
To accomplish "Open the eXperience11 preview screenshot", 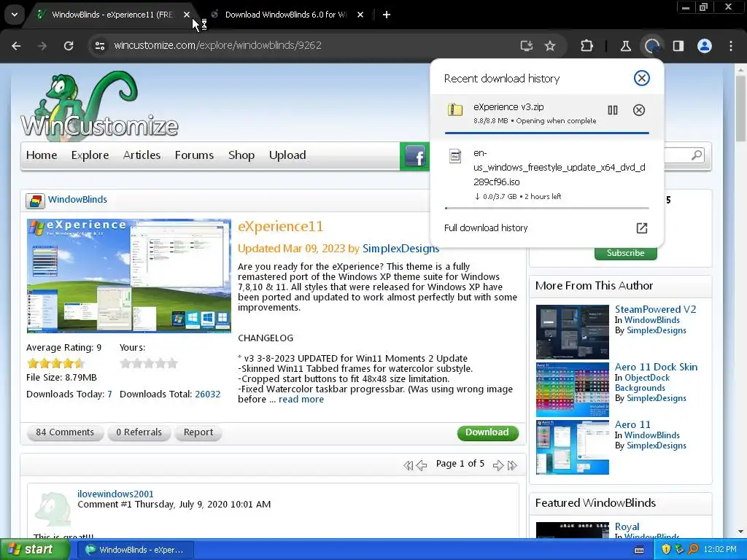I will 128,276.
